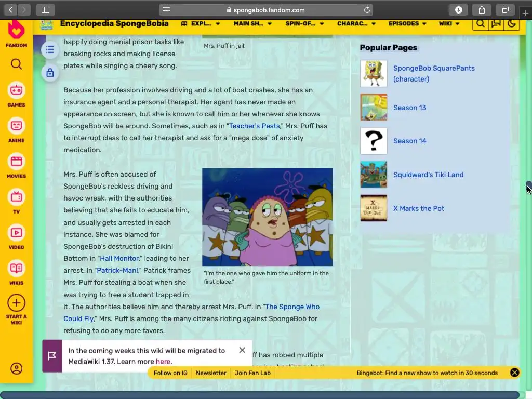
Task: Go forward with Safari's forward arrow
Action: pyautogui.click(x=24, y=10)
